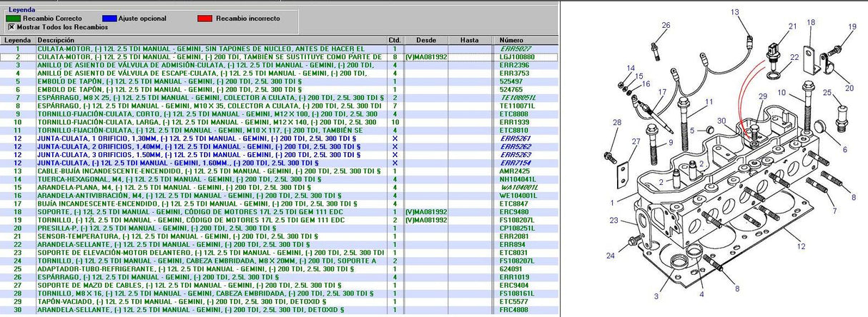This screenshot has width=868, height=317.
Task: Click callout 21 temperature sensor in diagram
Action: (791, 26)
